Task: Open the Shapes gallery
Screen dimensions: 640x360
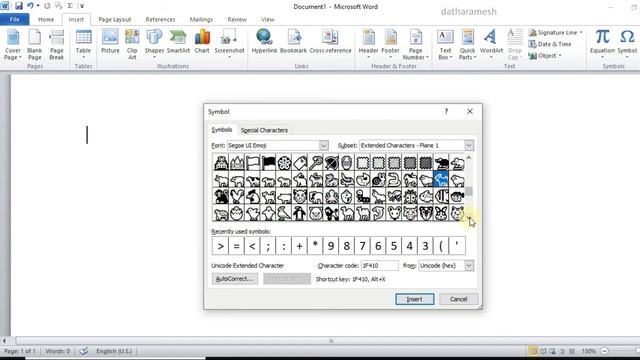Action: 154,44
